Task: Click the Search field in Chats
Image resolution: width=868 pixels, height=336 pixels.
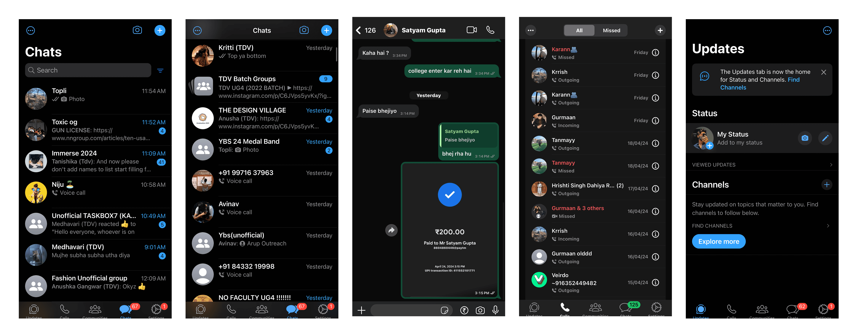Action: click(x=88, y=70)
